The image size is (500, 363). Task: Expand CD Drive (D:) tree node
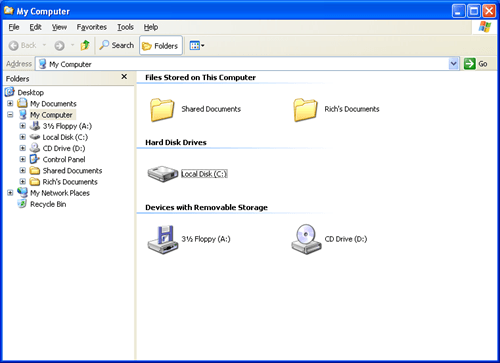point(22,148)
